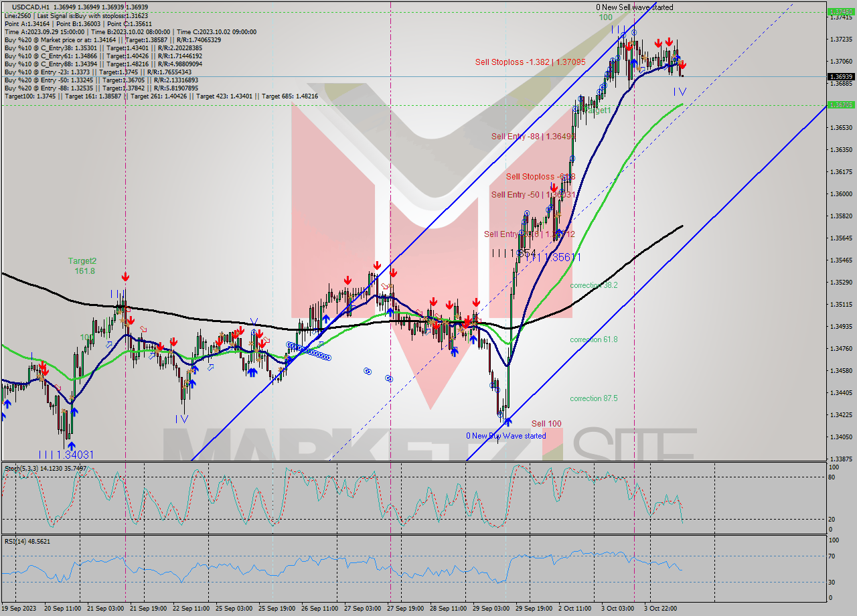Click the 'Buy %10 @ Entry -23' line

(x=98, y=72)
